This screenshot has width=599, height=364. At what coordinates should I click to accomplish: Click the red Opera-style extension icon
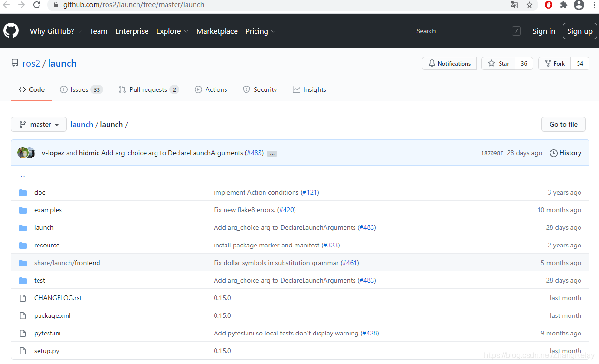549,5
